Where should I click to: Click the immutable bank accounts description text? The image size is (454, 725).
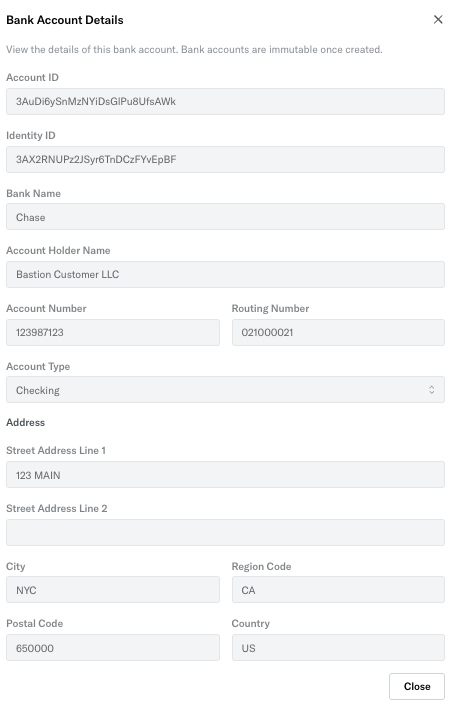pos(194,49)
